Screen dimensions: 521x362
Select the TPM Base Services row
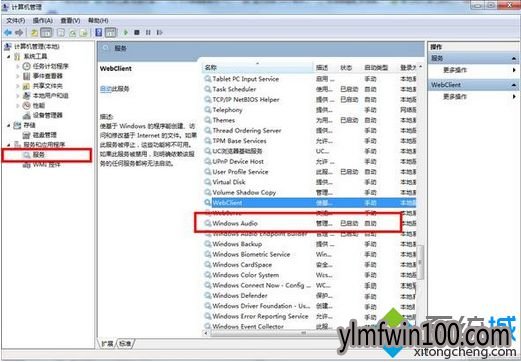(309, 141)
